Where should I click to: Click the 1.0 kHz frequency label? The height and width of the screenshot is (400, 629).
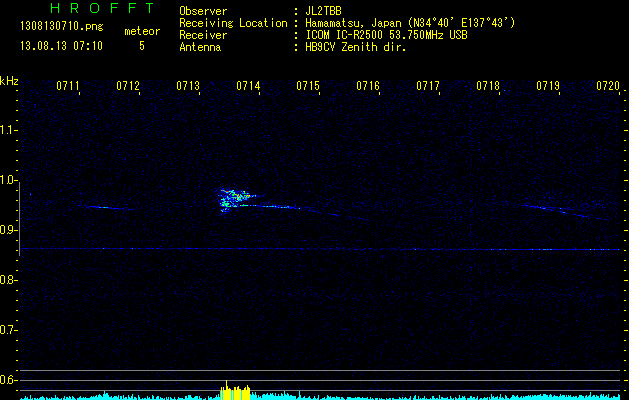click(9, 180)
